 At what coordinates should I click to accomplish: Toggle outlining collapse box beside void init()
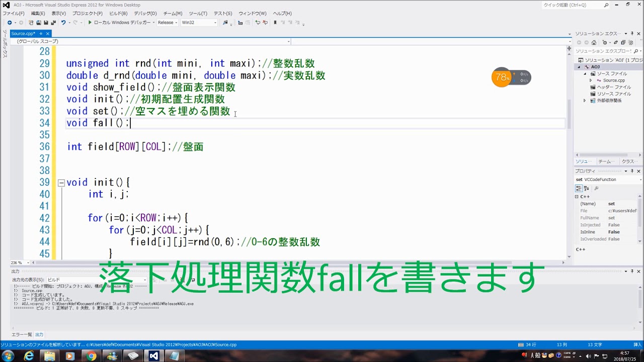click(61, 183)
